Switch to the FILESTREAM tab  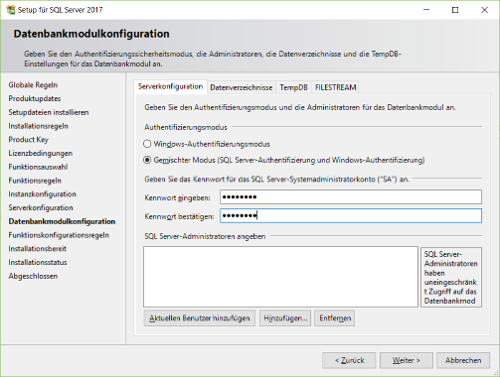coord(336,87)
